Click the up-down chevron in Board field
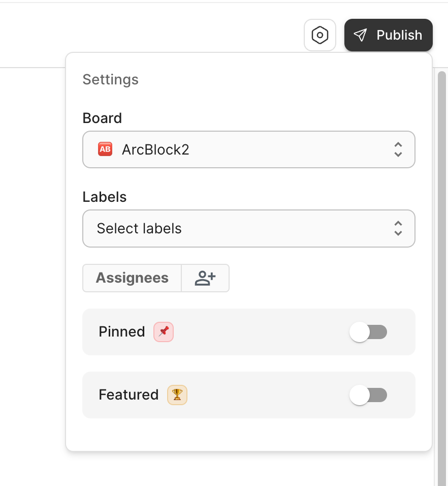 pos(398,149)
